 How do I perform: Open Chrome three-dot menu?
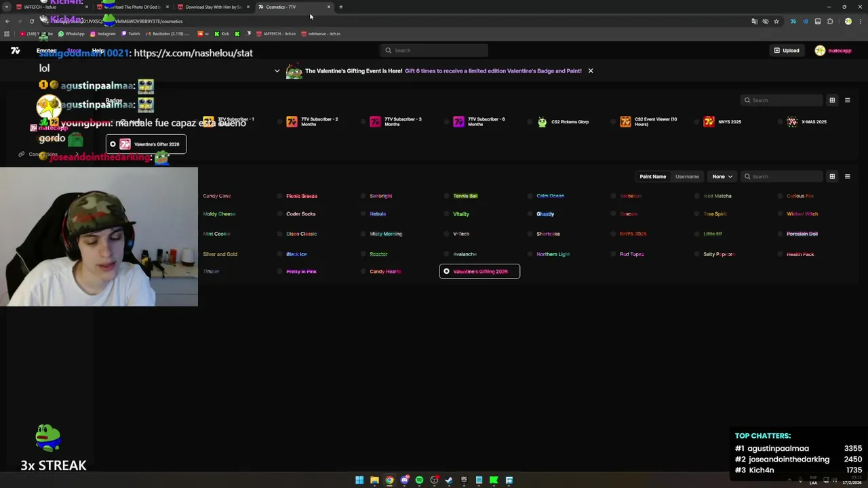[860, 21]
